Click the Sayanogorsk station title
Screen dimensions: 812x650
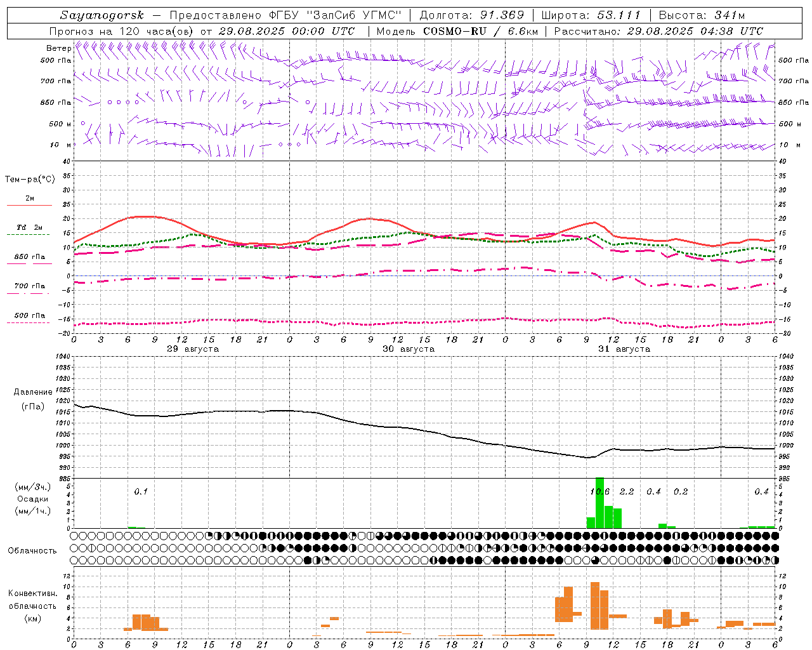[x=102, y=15]
